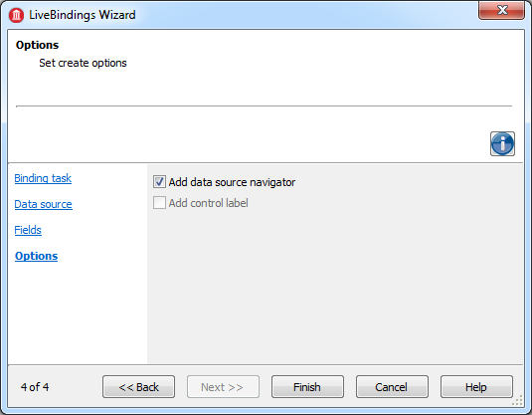The width and height of the screenshot is (532, 415).
Task: Click the 'LiveBindings Wizard' title bar text
Action: pyautogui.click(x=83, y=15)
